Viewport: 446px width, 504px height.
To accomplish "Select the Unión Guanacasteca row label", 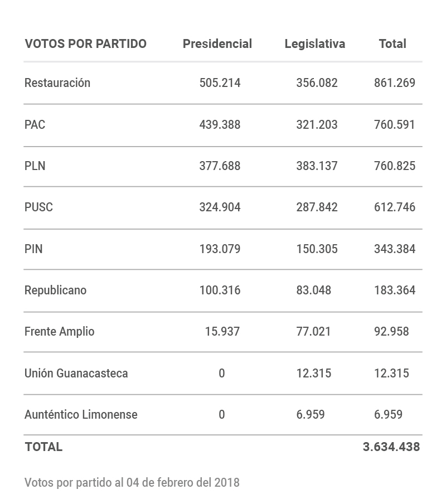I will coord(76,373).
